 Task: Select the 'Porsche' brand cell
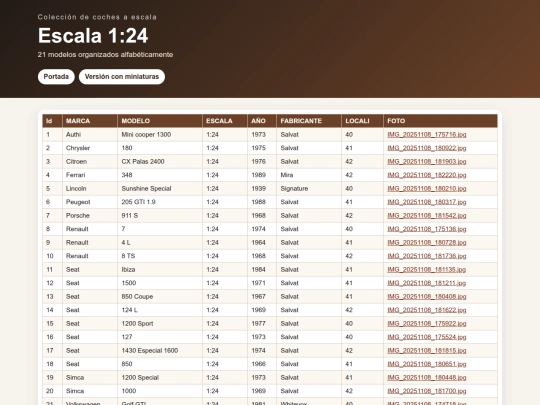[90, 216]
